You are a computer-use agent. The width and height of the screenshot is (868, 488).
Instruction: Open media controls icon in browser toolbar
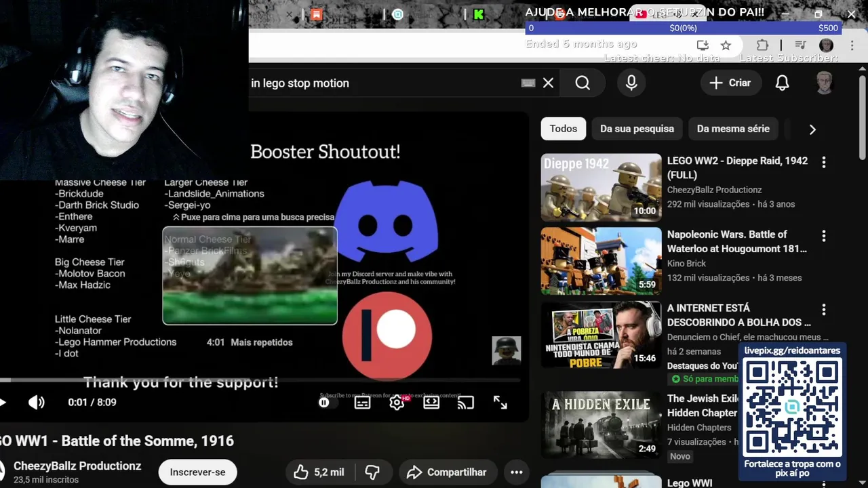[800, 45]
